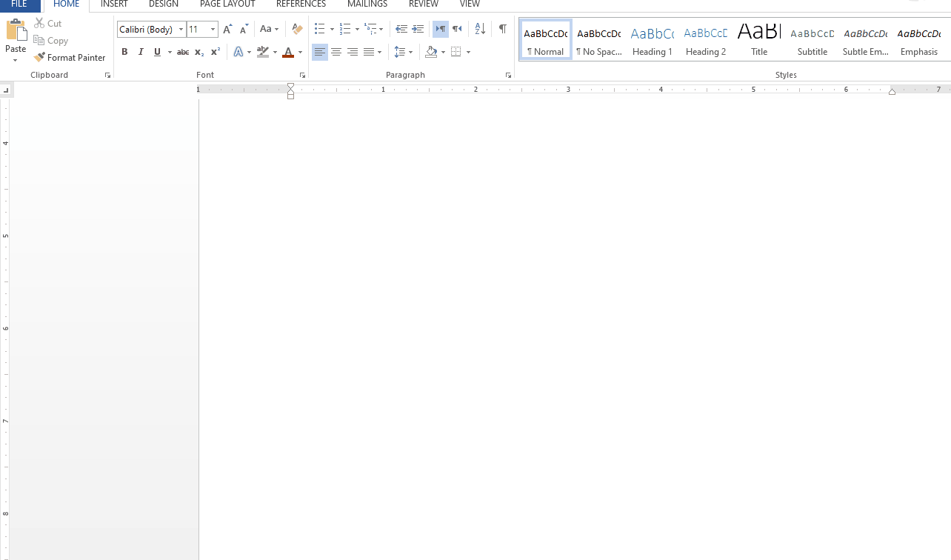
Task: Click the Grow Font icon
Action: click(227, 30)
